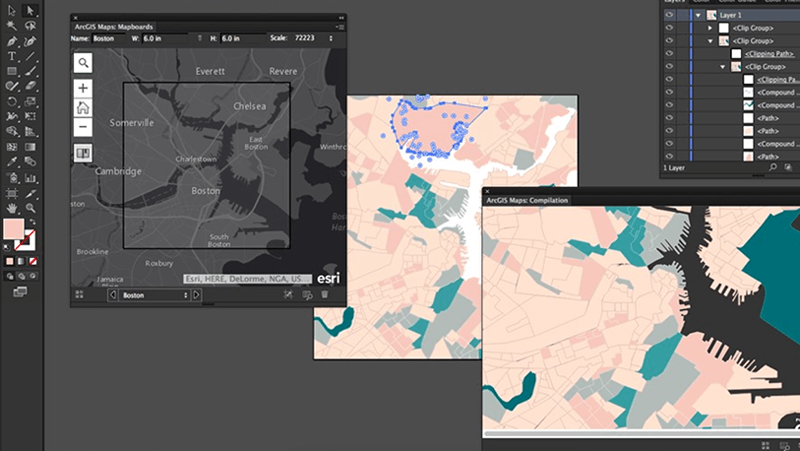Open the Boston mapboard dropdown
Image resolution: width=800 pixels, height=451 pixels.
pyautogui.click(x=155, y=295)
